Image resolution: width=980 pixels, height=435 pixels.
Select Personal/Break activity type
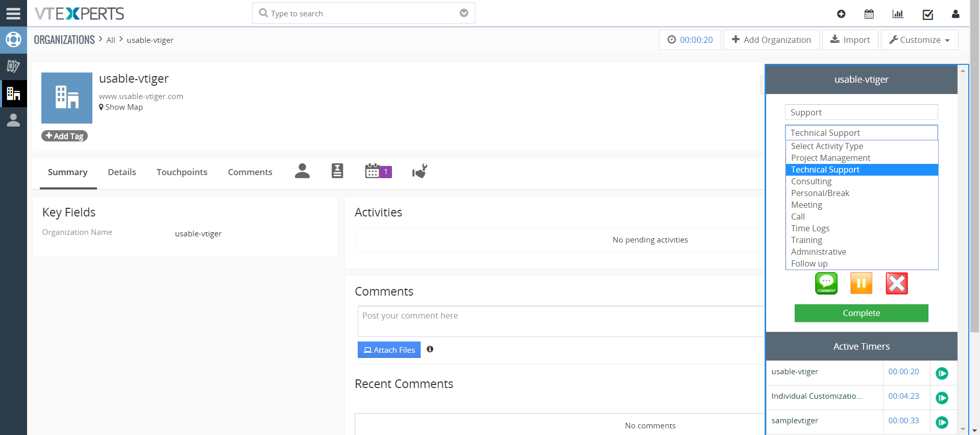coord(862,193)
